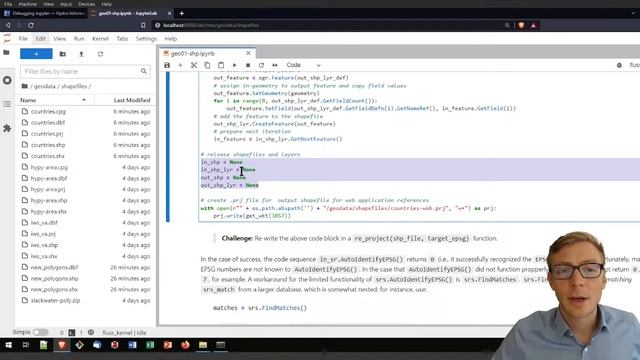Cut the selected cell with the scissors icon
Screen dimensions: 640x360
(x=194, y=65)
